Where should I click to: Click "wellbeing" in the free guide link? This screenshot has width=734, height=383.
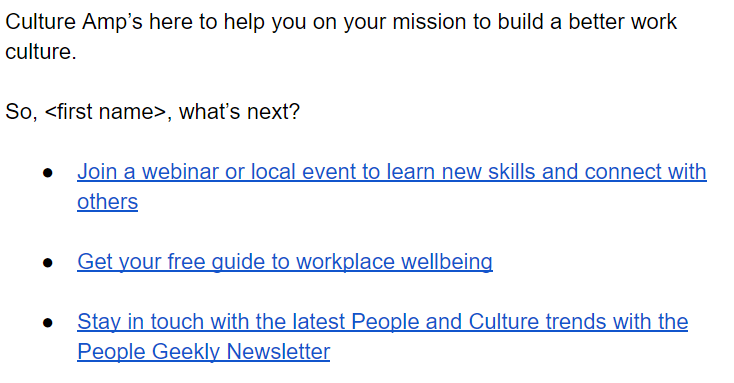447,261
